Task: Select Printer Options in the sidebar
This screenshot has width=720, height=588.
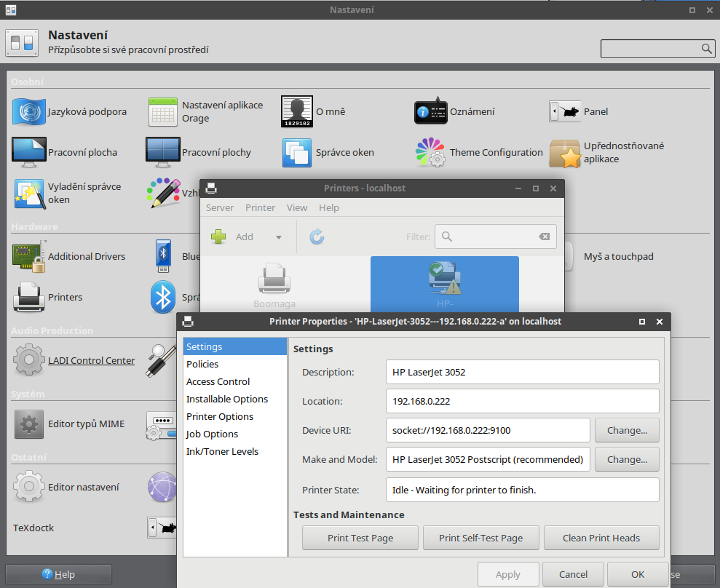Action: point(235,416)
